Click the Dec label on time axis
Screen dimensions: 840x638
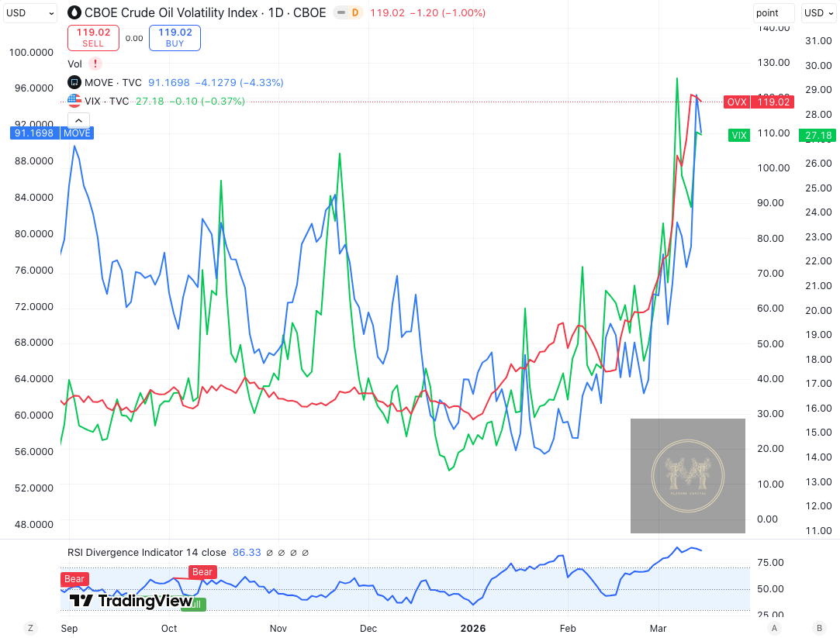(368, 629)
